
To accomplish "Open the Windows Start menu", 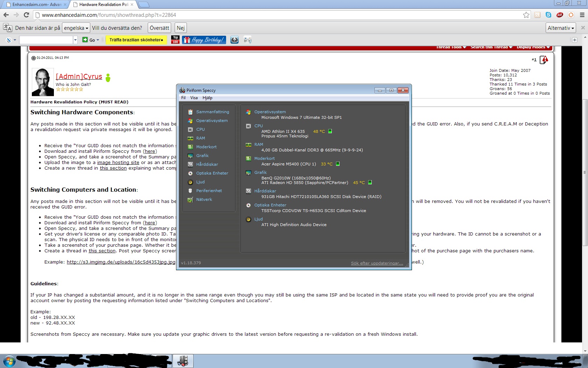I will (x=9, y=361).
